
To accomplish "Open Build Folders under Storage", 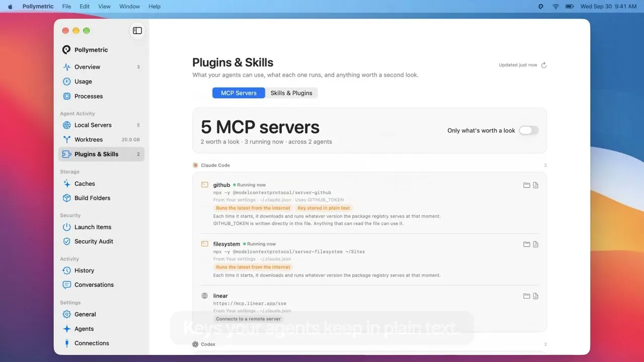I will 101,198.
